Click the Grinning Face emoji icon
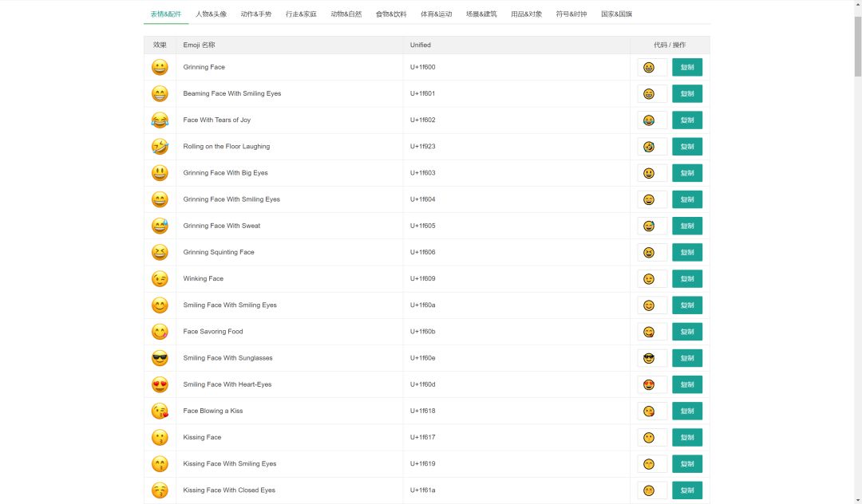Screen dimensions: 862x504 (x=160, y=67)
